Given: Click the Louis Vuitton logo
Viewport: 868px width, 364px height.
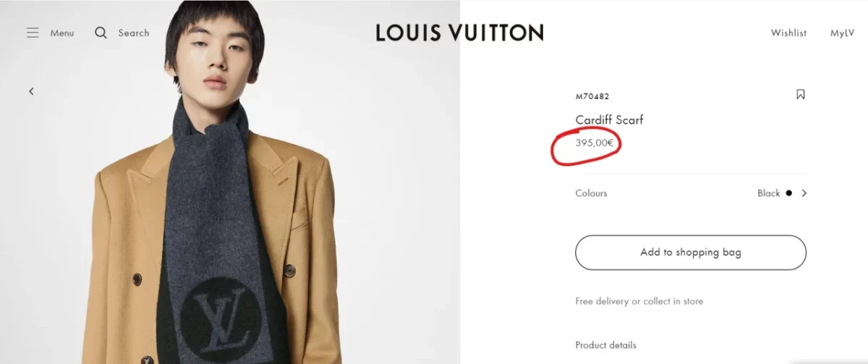Looking at the screenshot, I should (459, 33).
